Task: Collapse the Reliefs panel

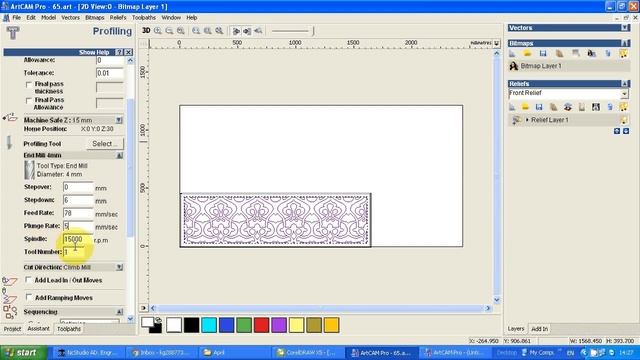Action: tap(625, 84)
